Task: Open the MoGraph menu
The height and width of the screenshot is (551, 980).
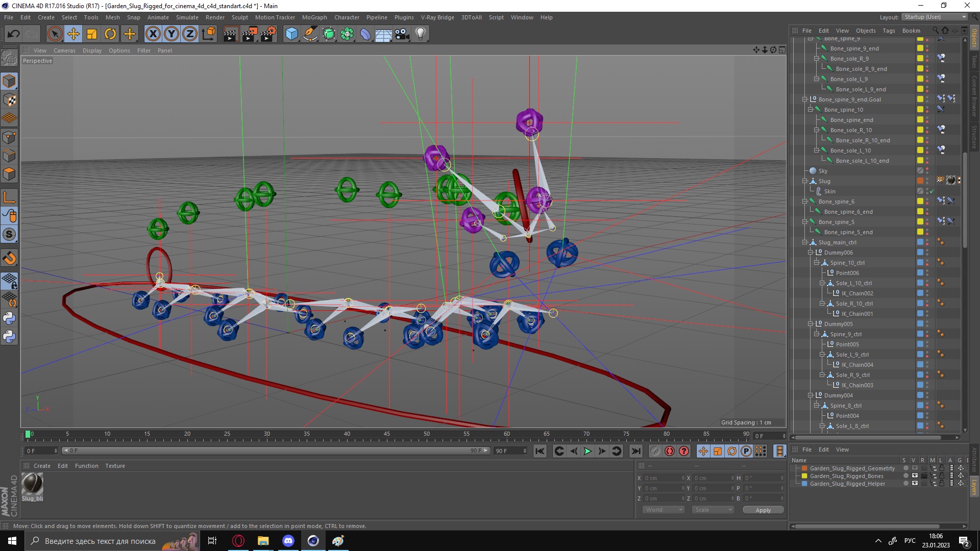Action: coord(314,17)
